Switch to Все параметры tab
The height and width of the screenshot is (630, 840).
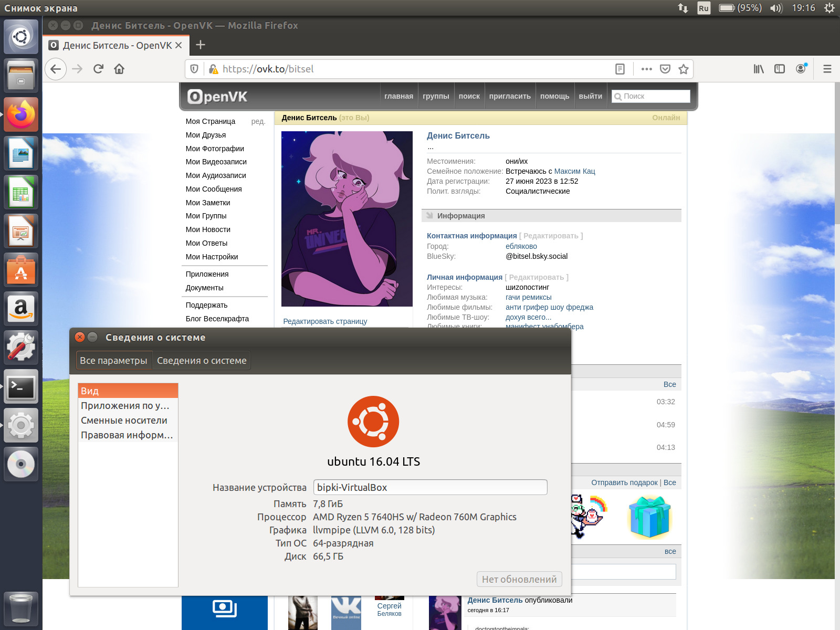(113, 361)
